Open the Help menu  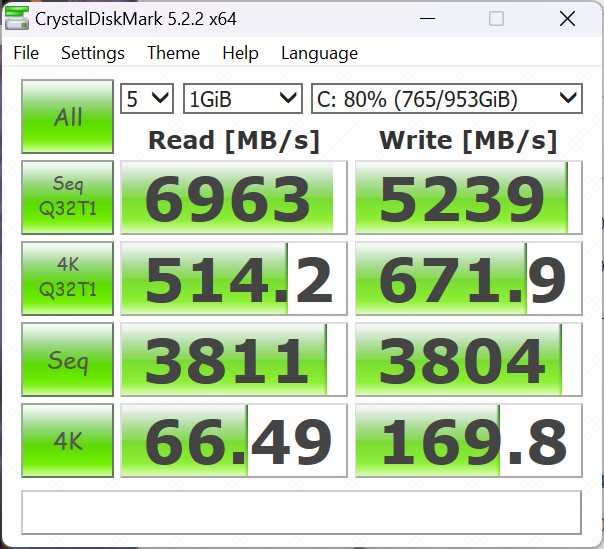tap(240, 53)
